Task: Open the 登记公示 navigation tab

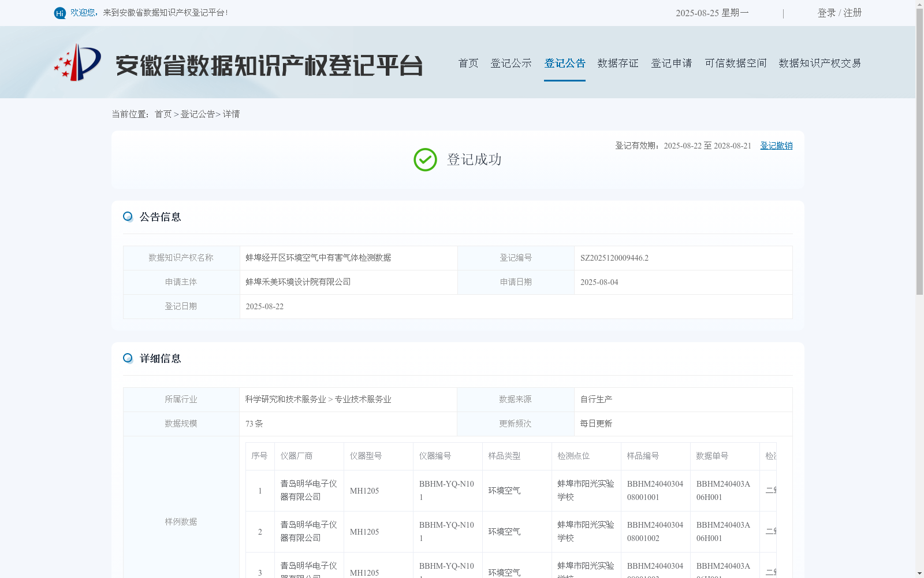Action: click(x=511, y=63)
